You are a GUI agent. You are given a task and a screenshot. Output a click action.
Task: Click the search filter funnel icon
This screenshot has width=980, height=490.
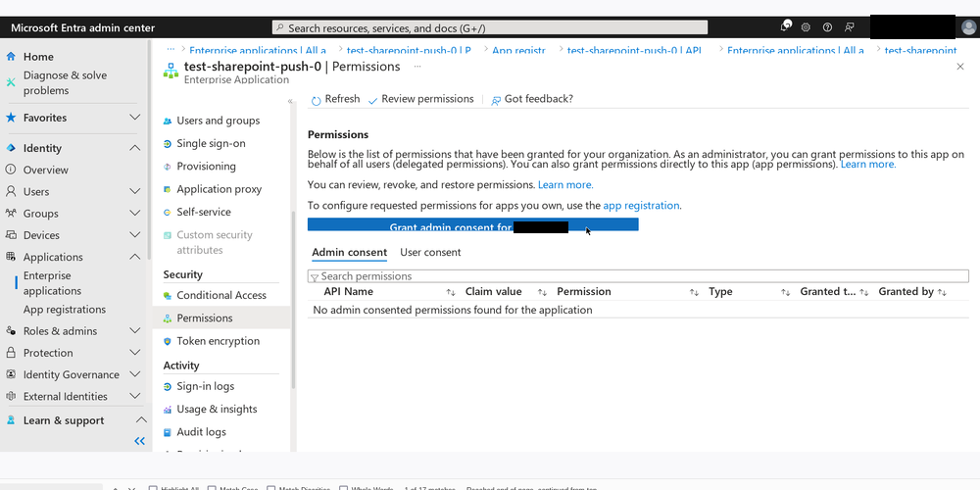(315, 277)
